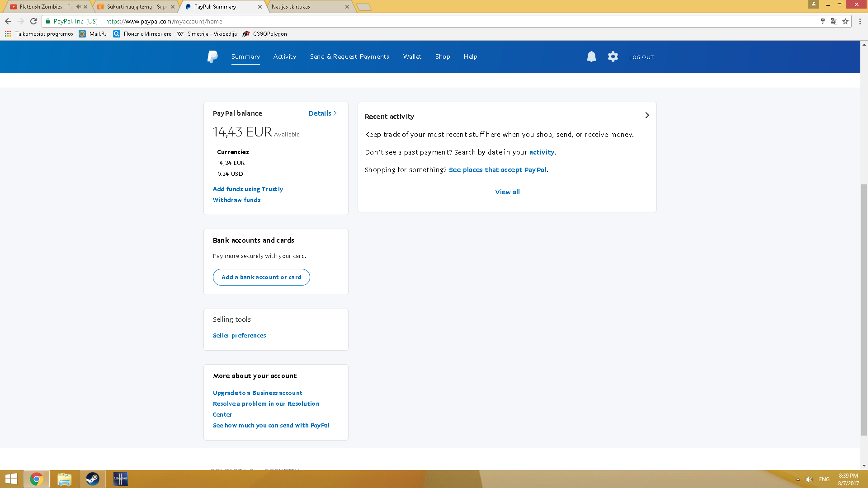Click Withdraw funds link
Viewport: 868px width, 488px height.
tap(236, 200)
